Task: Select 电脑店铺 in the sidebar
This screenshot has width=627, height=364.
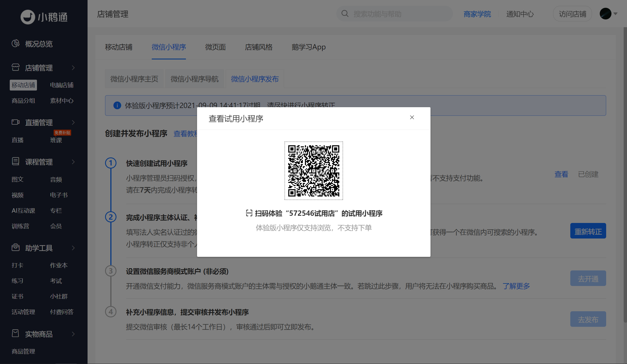Action: coord(62,85)
